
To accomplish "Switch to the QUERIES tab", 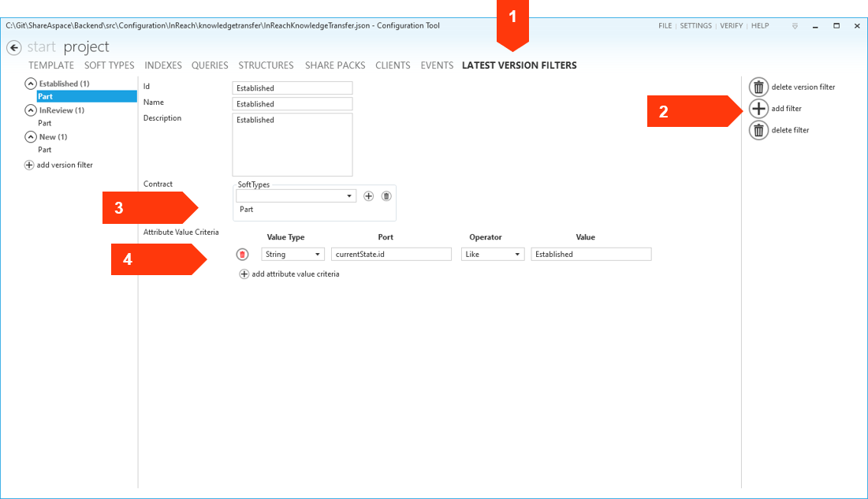I will pos(209,65).
